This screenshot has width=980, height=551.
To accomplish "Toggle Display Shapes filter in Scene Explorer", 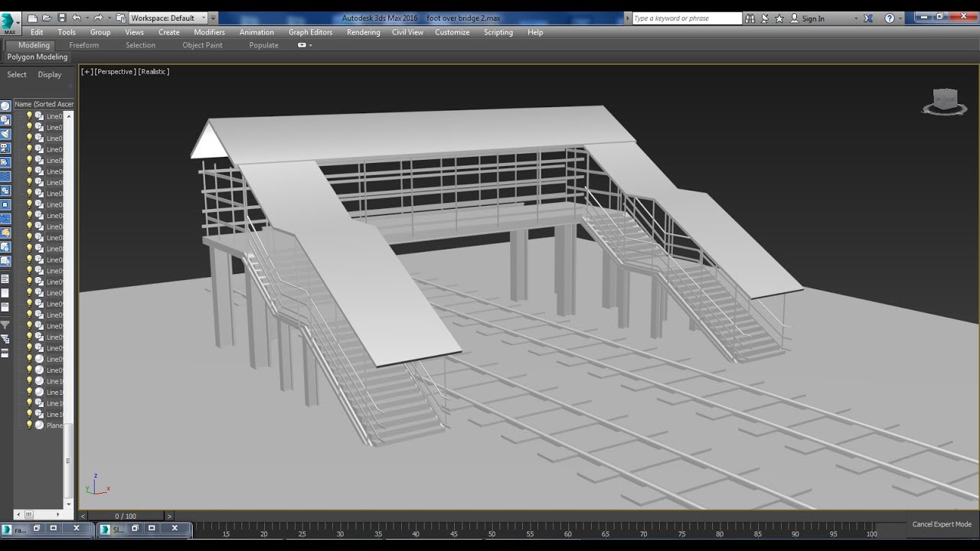I will pyautogui.click(x=5, y=120).
